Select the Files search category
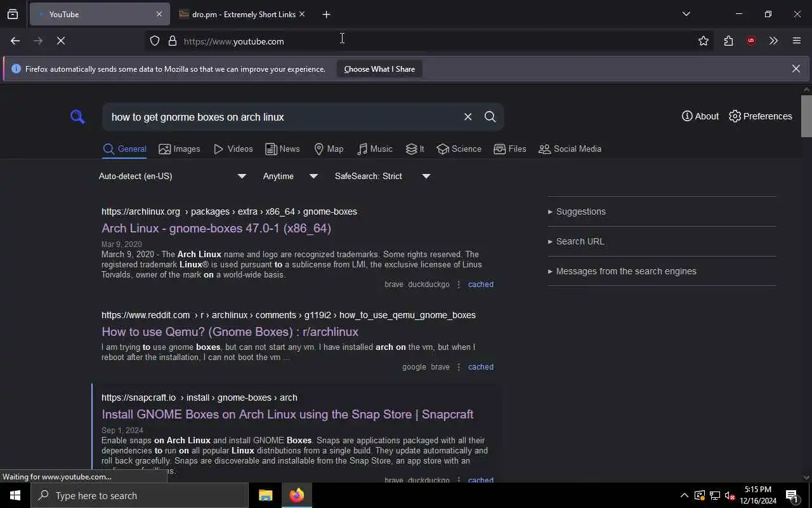Image resolution: width=812 pixels, height=508 pixels. tap(510, 149)
